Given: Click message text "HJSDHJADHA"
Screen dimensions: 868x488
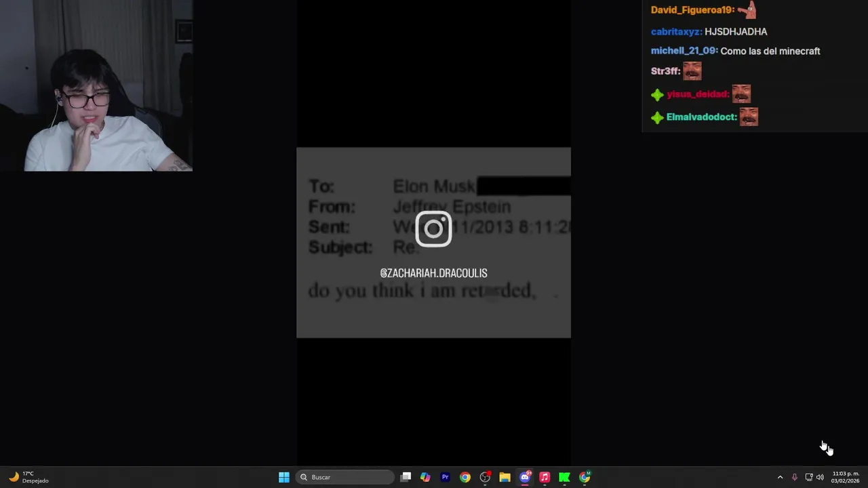Looking at the screenshot, I should tap(736, 32).
